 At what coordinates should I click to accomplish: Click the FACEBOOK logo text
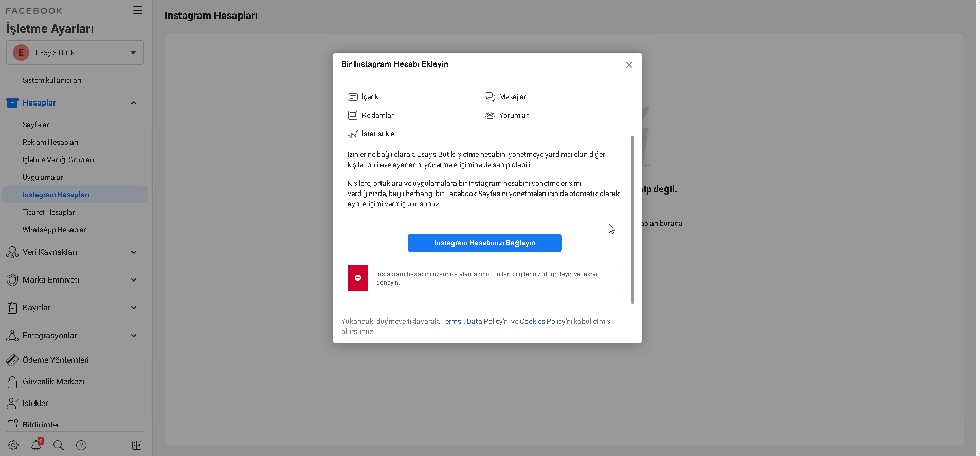tap(34, 11)
